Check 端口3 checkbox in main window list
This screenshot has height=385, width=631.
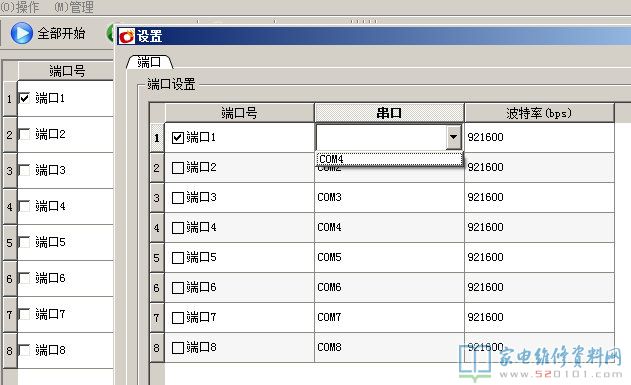[25, 170]
